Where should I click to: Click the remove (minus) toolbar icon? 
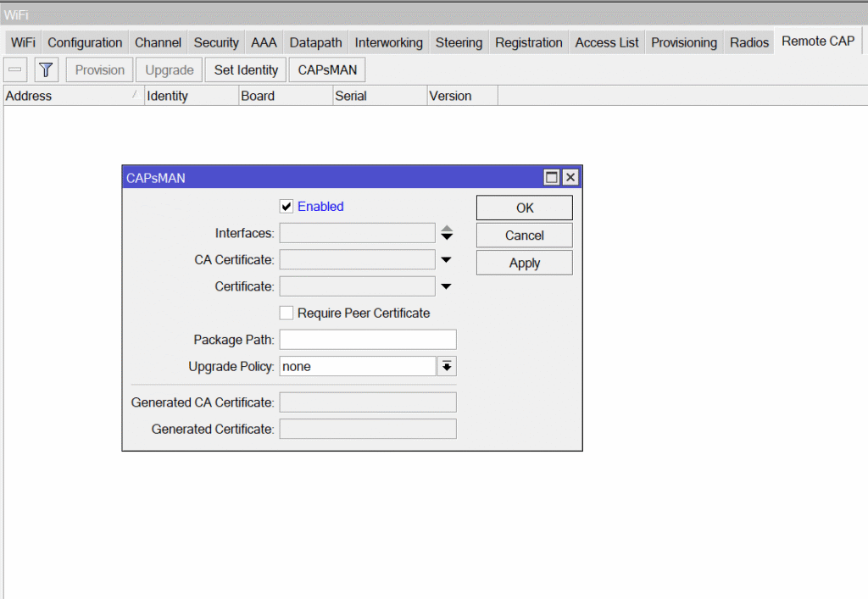point(15,70)
